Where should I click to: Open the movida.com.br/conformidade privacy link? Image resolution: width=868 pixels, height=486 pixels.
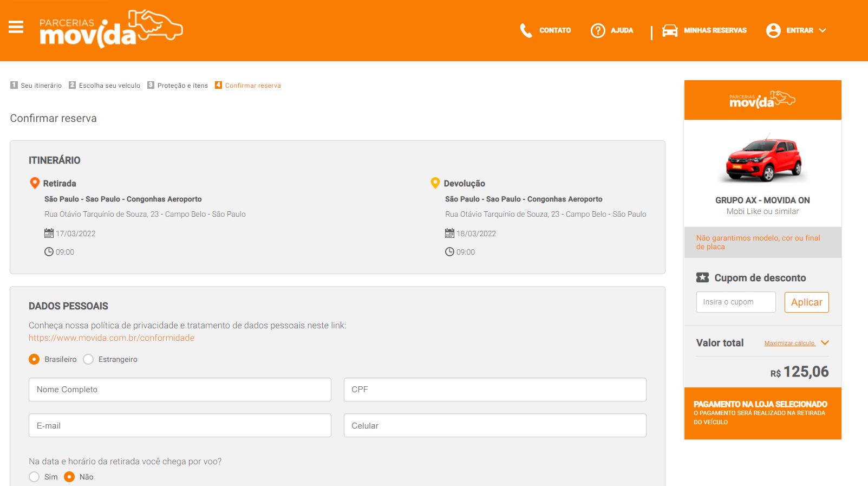click(112, 338)
